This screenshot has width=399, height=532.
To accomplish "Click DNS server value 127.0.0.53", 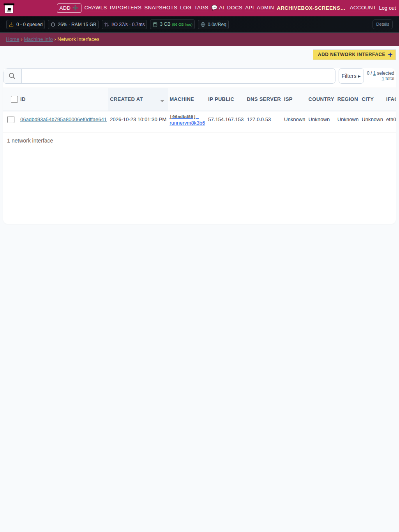I will (x=259, y=120).
